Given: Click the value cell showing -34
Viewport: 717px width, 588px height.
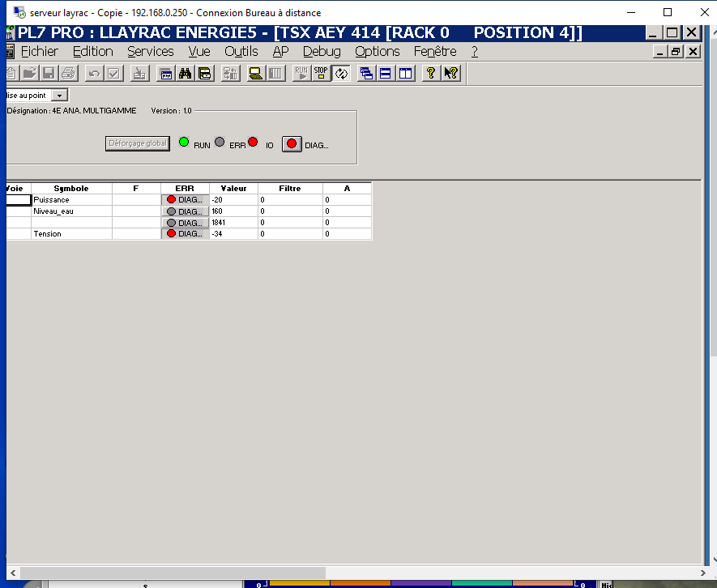Looking at the screenshot, I should click(233, 233).
